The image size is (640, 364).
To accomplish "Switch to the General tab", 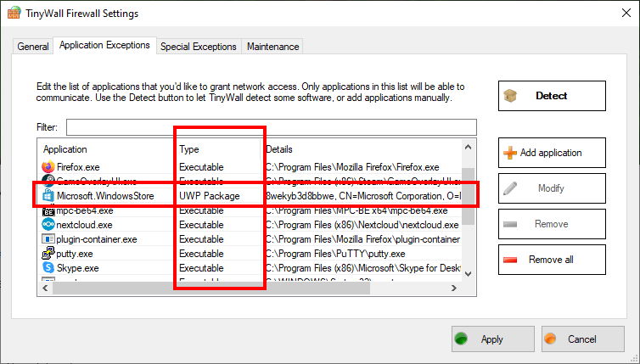I will tap(33, 47).
